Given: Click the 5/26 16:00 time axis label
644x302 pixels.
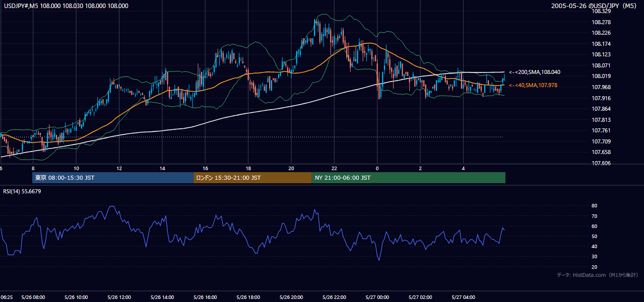Looking at the screenshot, I should [205, 297].
